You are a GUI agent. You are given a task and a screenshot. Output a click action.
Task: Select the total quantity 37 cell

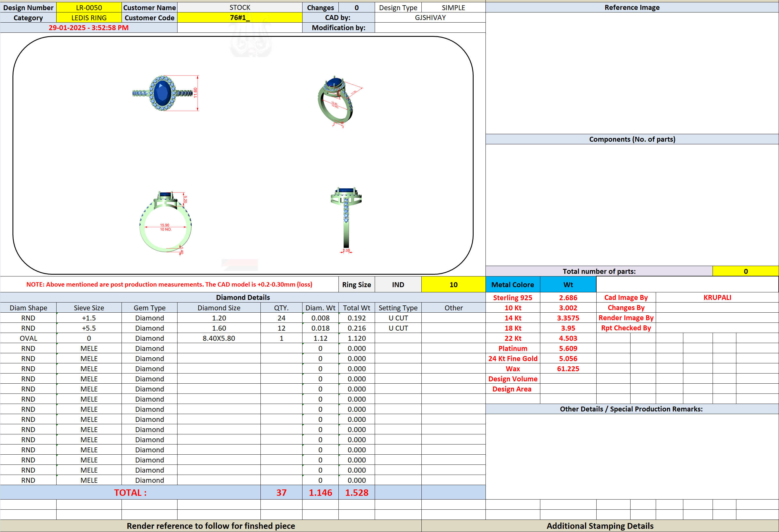point(281,493)
